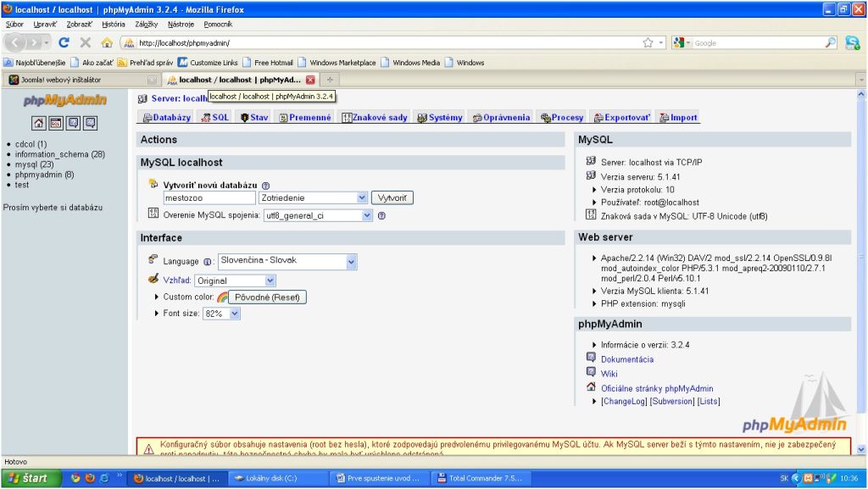Click the phpMyAdmin logo in sidebar
868x489 pixels.
(x=64, y=100)
